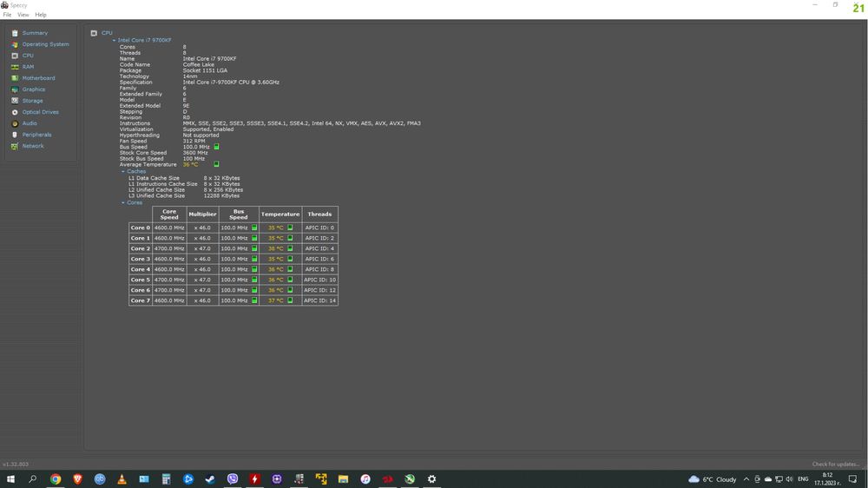Select the RAM section in sidebar
The image size is (868, 488).
click(x=28, y=67)
